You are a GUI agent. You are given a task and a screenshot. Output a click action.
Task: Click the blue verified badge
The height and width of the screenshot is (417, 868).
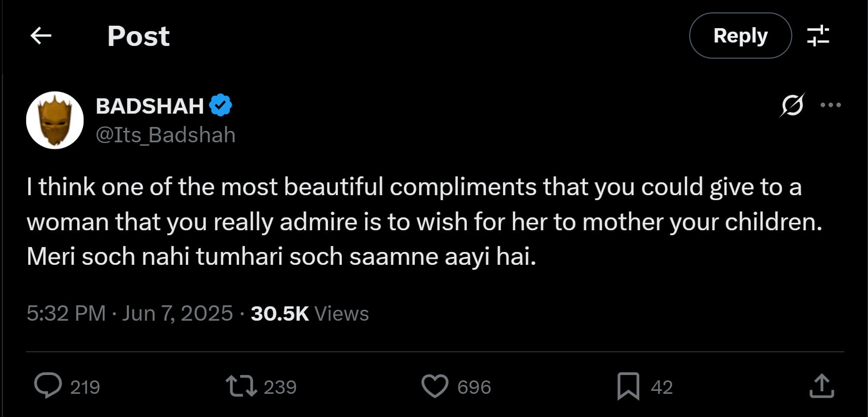[220, 105]
